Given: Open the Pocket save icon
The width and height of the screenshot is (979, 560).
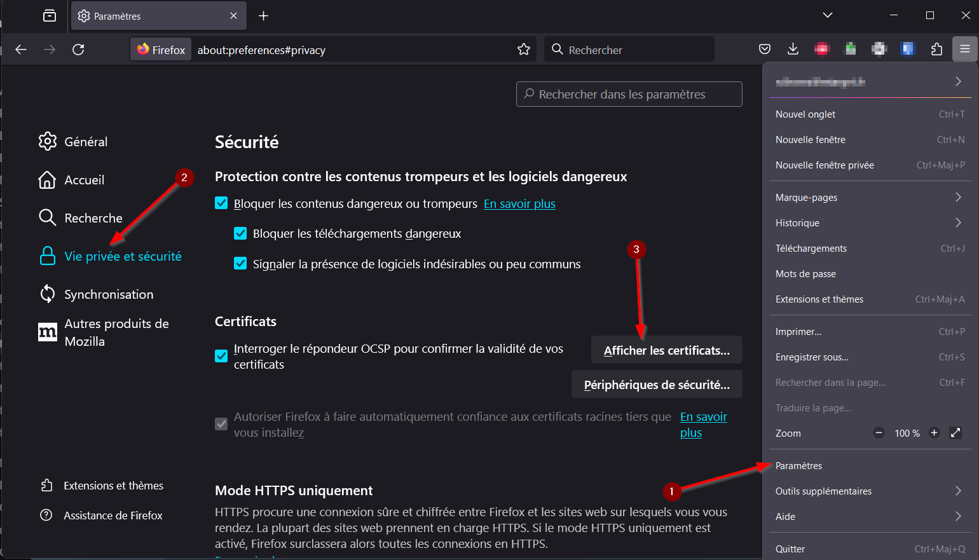Looking at the screenshot, I should tap(765, 50).
